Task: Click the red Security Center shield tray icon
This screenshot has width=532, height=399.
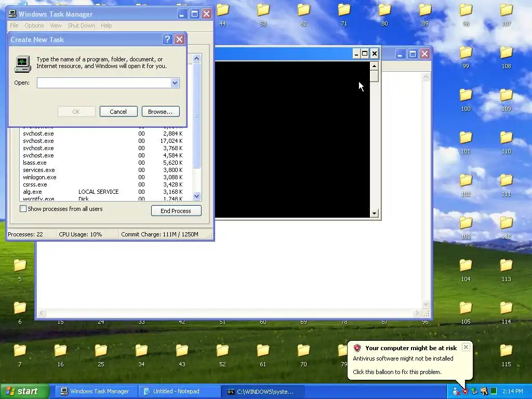Action: pyautogui.click(x=465, y=392)
